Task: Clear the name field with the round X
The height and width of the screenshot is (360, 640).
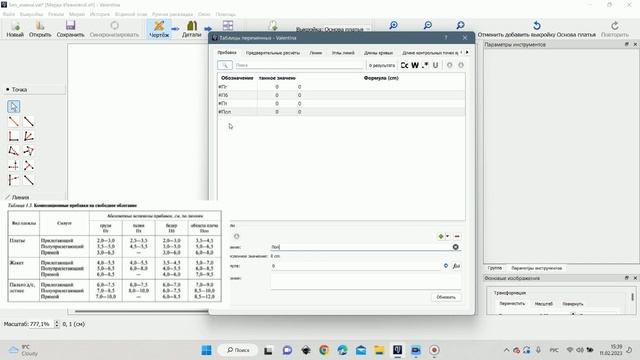Action: coord(456,247)
